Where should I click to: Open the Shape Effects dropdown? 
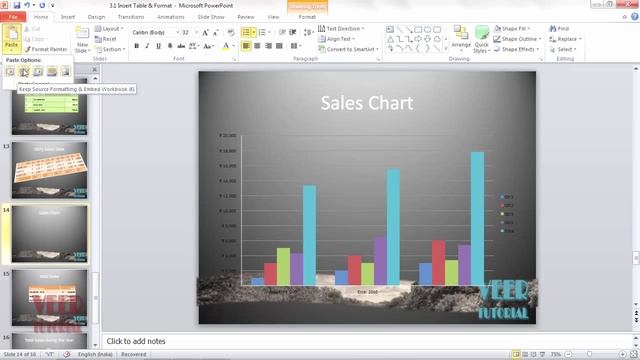[516, 49]
